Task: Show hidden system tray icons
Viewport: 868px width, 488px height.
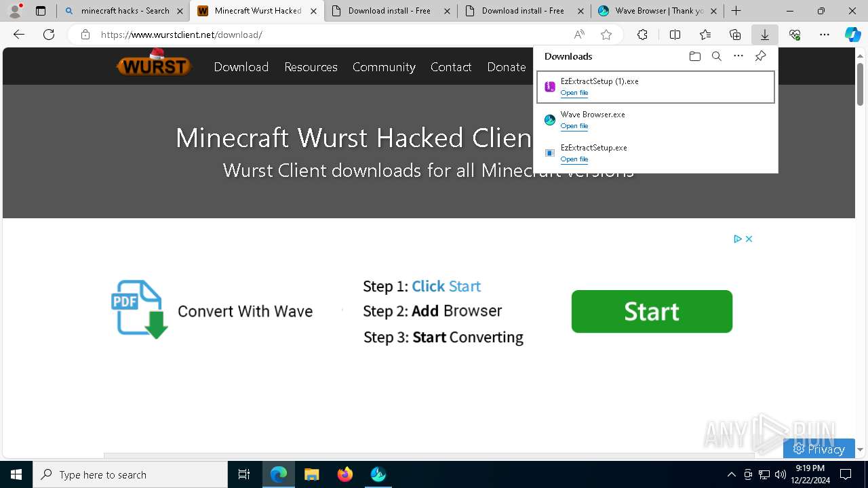Action: point(731,474)
